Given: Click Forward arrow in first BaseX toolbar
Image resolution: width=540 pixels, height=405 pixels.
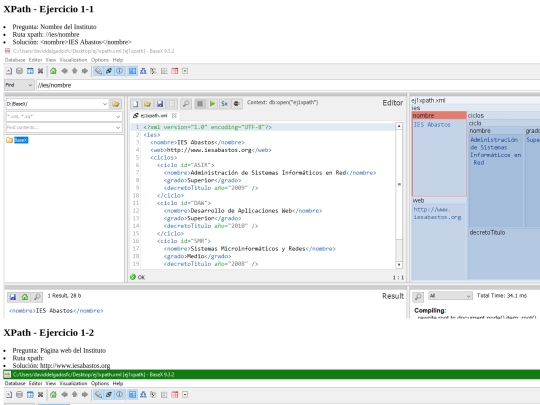Looking at the screenshot, I should click(x=85, y=71).
